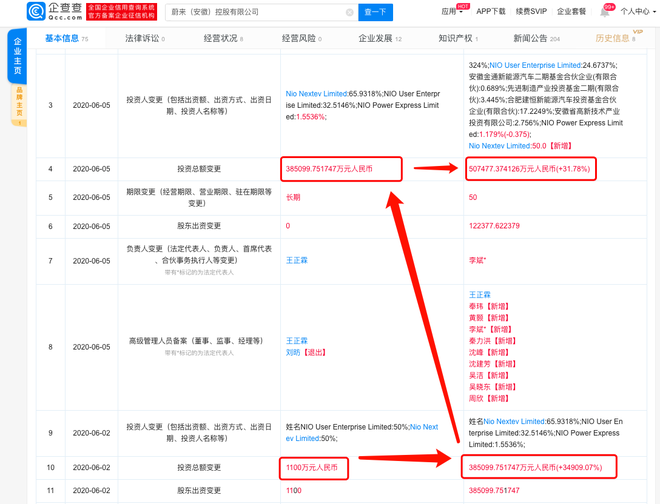The height and width of the screenshot is (504, 660).
Task: Switch to the 基本信息 tab
Action: pos(67,38)
